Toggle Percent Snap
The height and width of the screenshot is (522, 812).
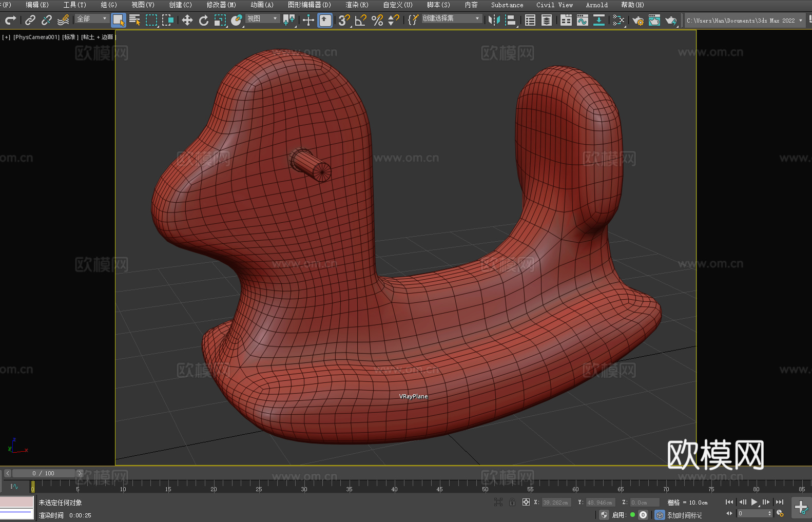377,20
